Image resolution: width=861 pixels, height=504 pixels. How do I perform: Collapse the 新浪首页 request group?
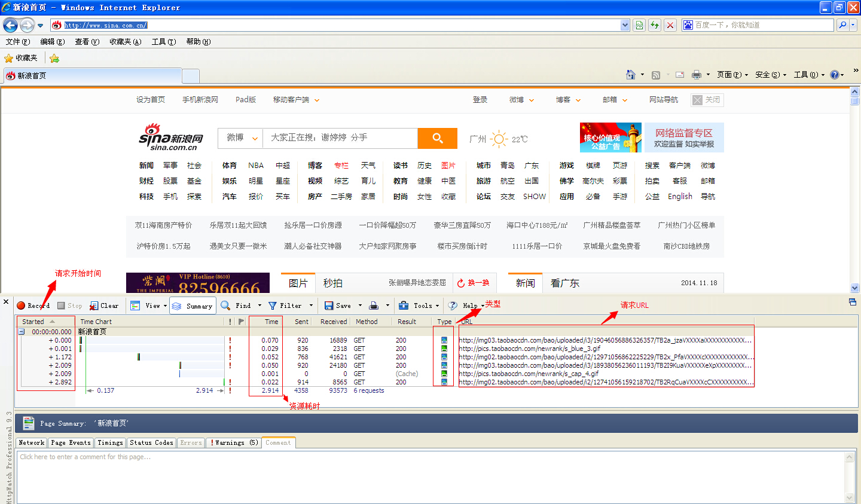(20, 331)
